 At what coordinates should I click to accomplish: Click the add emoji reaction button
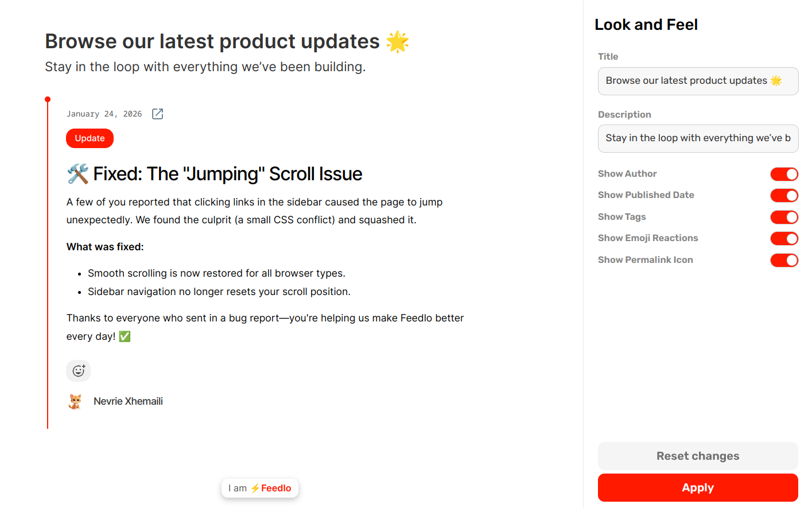pos(79,371)
